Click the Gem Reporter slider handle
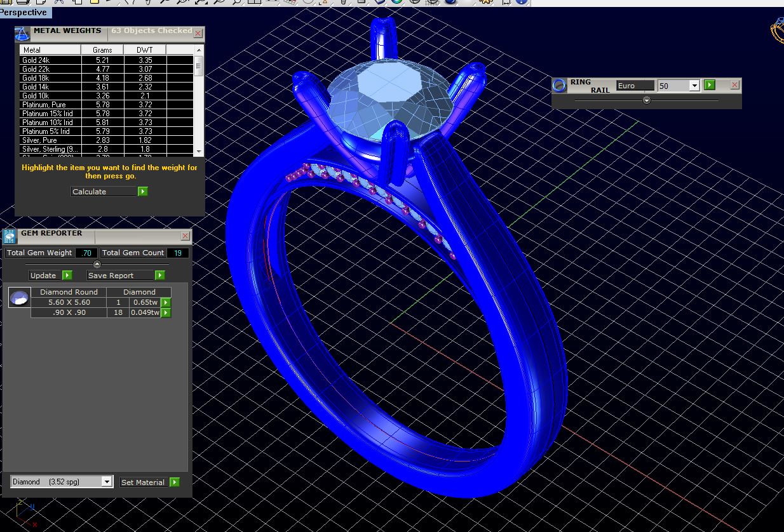Screen dimensions: 784x532 pyautogui.click(x=97, y=264)
